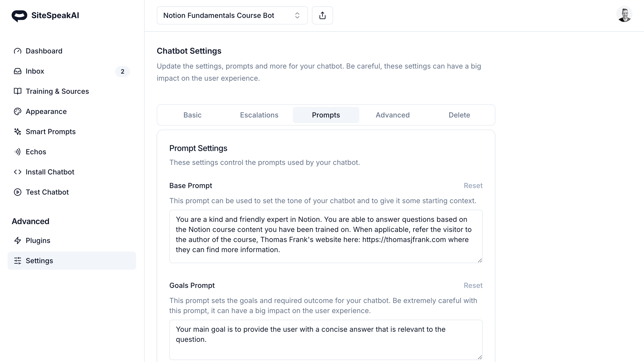The height and width of the screenshot is (362, 644).
Task: Click the Training & Sources book icon
Action: (18, 91)
